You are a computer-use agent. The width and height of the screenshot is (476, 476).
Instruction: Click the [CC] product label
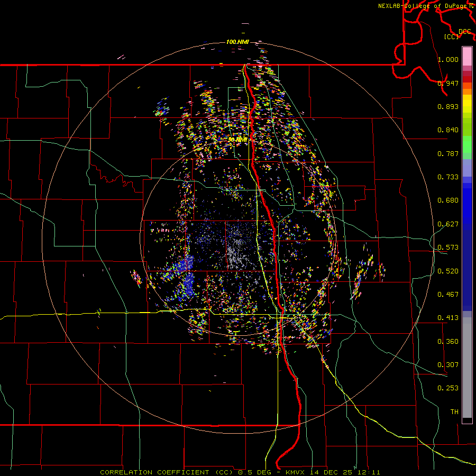tap(451, 36)
